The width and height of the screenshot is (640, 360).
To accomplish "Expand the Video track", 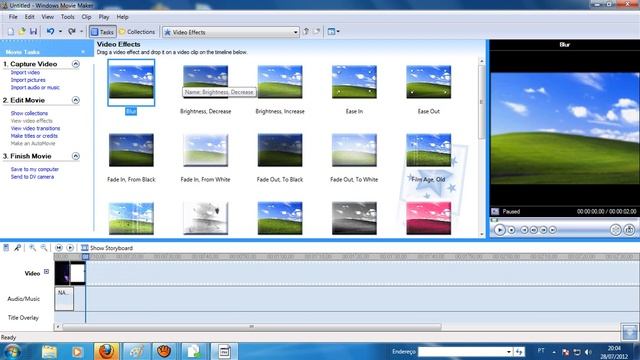I will point(47,271).
